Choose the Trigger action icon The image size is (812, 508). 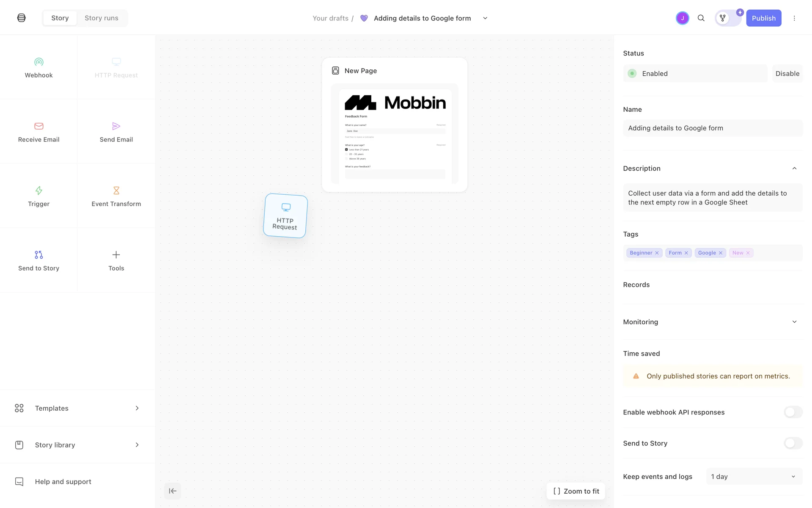tap(38, 190)
